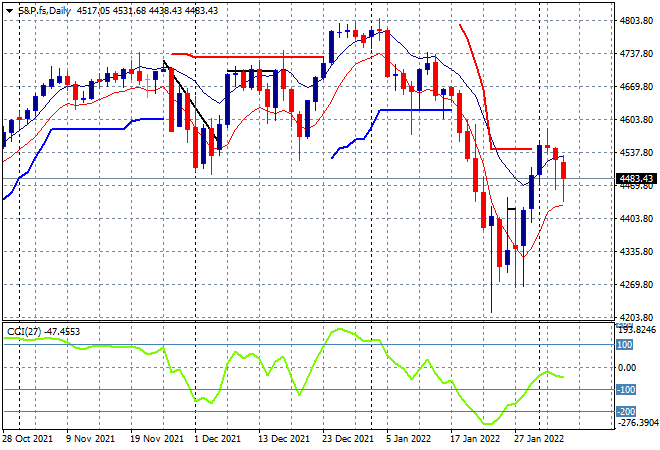Click the CCI 100 level label
This screenshot has width=660, height=450.
625,345
